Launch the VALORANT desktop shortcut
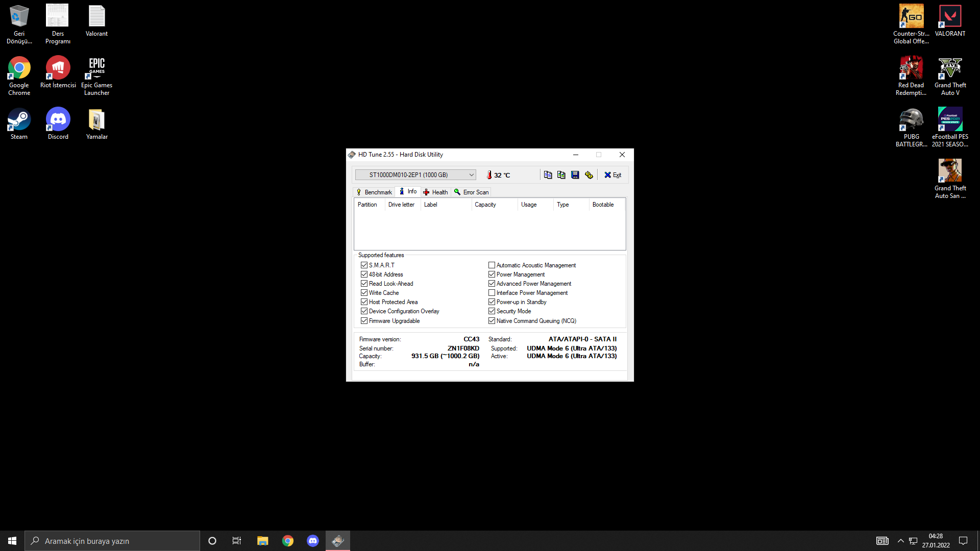This screenshot has width=980, height=551. pyautogui.click(x=950, y=16)
